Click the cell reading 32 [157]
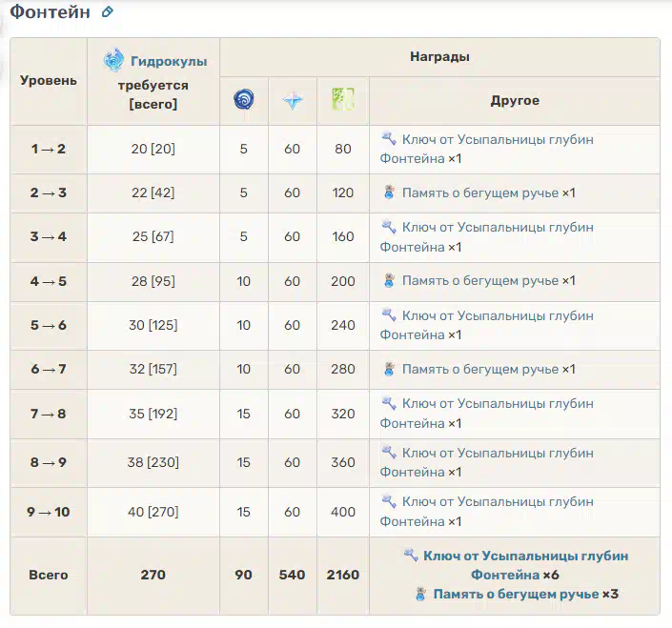Viewport: 672px width, 628px height. click(x=153, y=369)
